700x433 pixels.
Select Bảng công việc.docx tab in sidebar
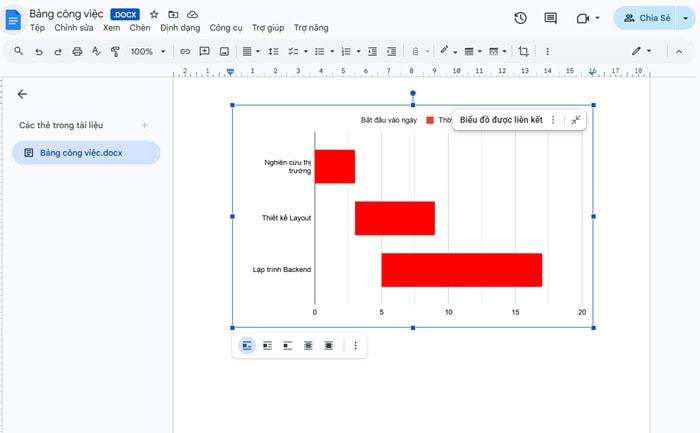tap(85, 153)
